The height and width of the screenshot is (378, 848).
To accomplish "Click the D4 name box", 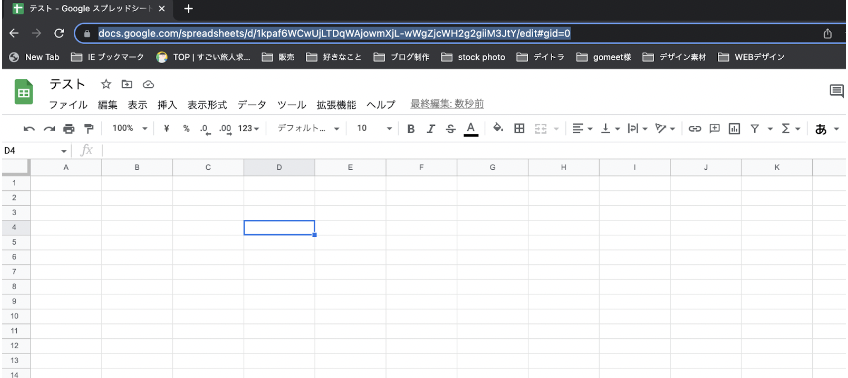I will [35, 151].
